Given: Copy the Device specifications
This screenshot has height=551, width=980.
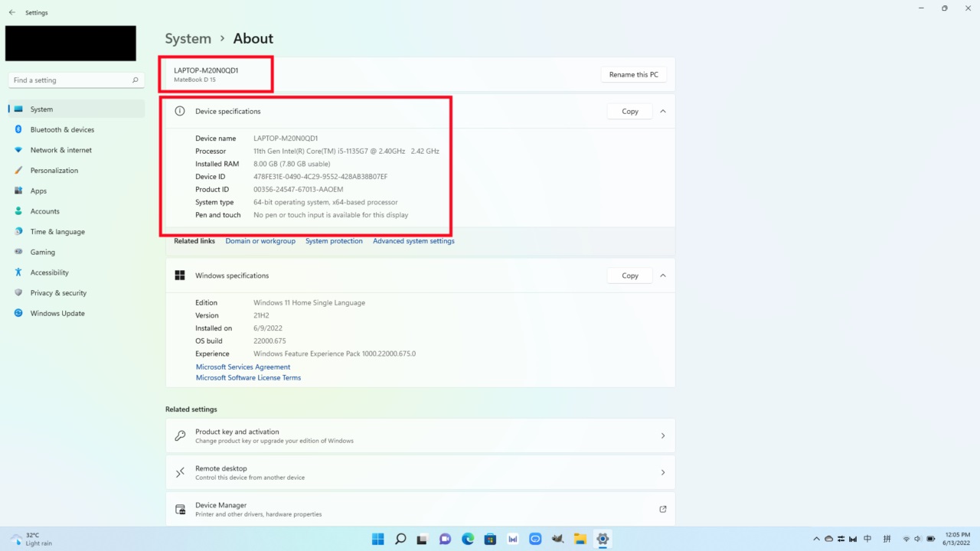Looking at the screenshot, I should point(629,111).
